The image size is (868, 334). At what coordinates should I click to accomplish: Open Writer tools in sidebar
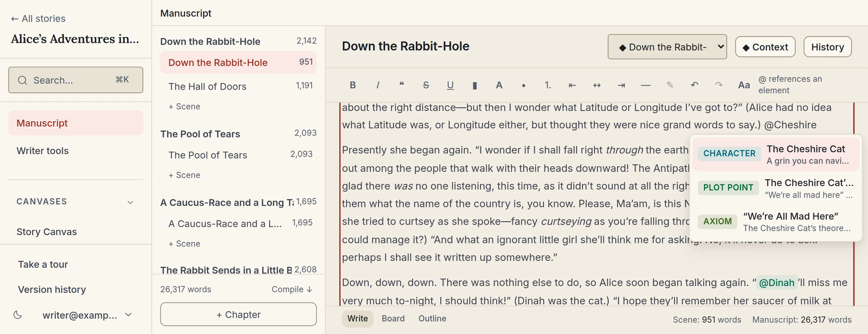(75, 151)
